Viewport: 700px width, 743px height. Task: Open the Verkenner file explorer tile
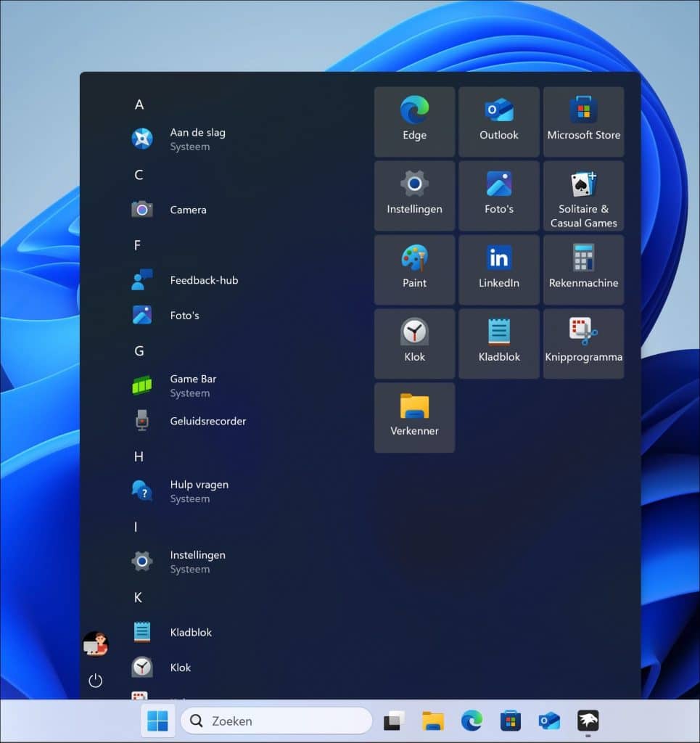click(x=414, y=417)
